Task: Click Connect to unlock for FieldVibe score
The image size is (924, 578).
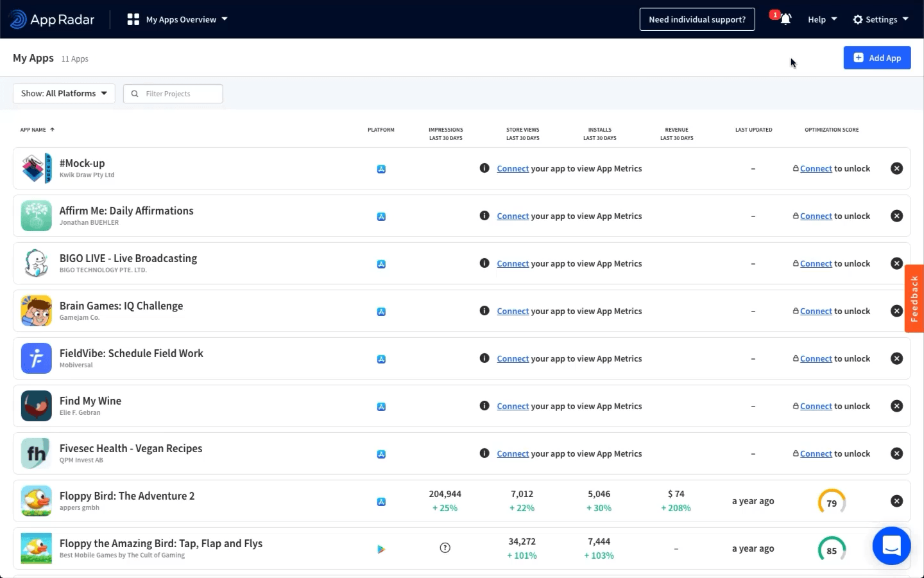Action: click(x=816, y=359)
